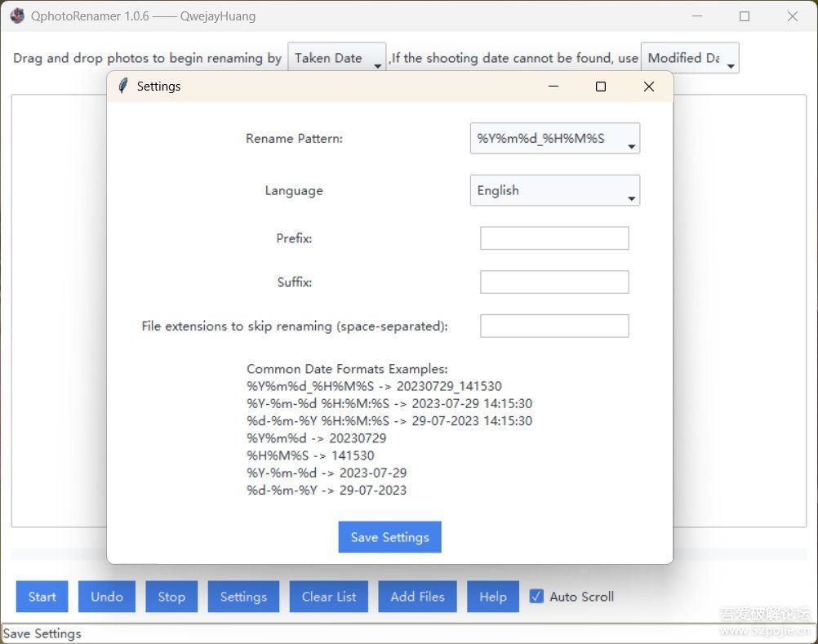Click example %H%M%S -> 141530
The width and height of the screenshot is (818, 644).
[x=310, y=455]
